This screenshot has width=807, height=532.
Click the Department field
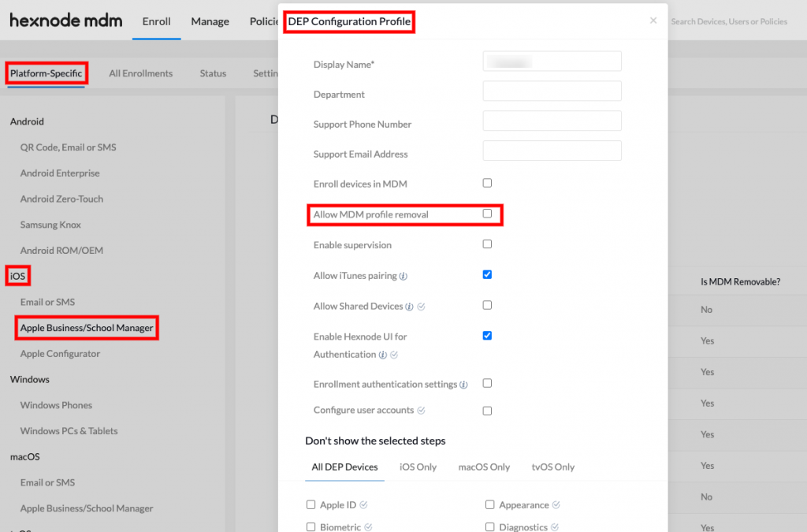tap(552, 91)
